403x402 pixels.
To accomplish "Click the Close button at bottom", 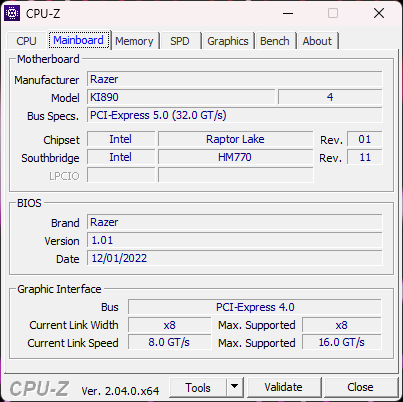I will tap(360, 387).
